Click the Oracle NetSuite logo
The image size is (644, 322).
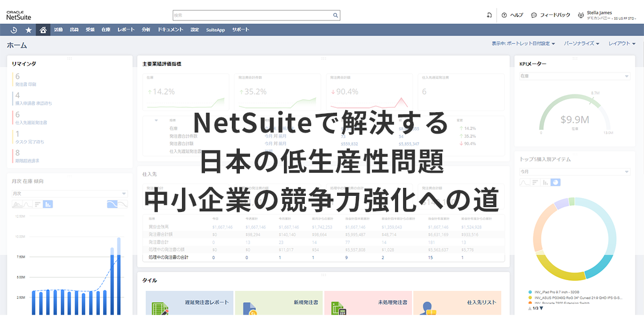[19, 15]
